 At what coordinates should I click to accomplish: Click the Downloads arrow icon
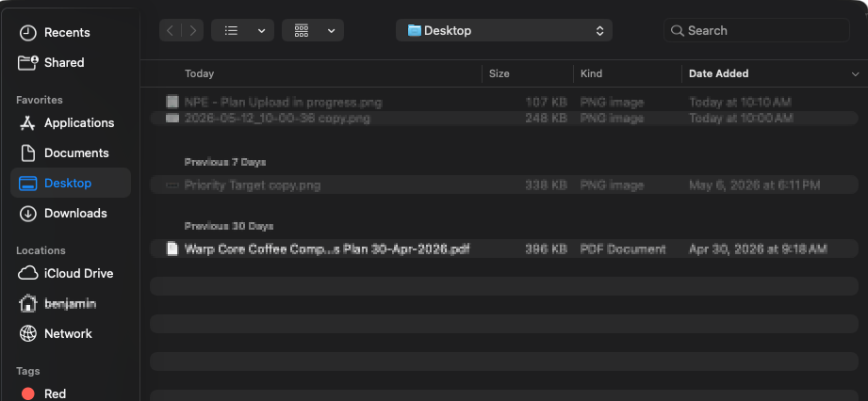coord(27,213)
